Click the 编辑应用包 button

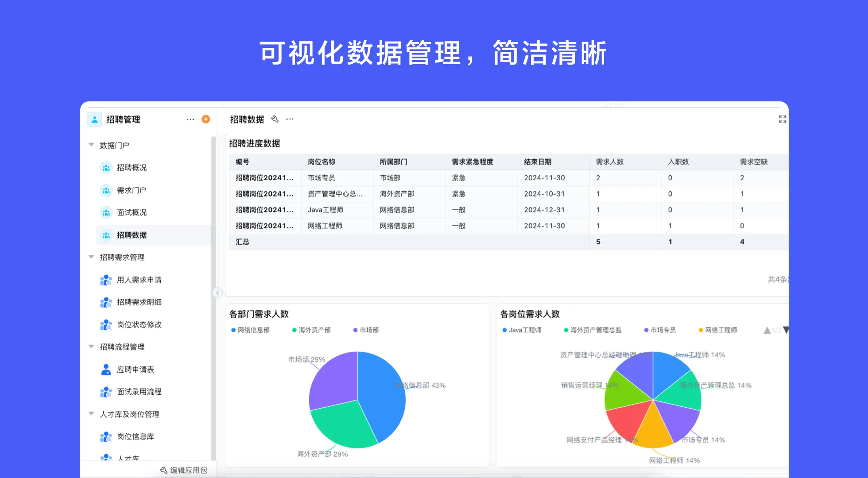click(184, 470)
